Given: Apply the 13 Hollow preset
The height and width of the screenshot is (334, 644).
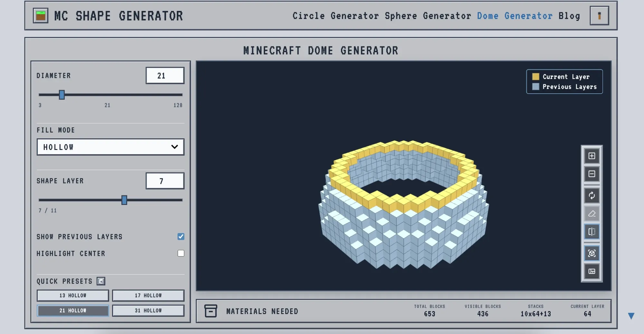Looking at the screenshot, I should pyautogui.click(x=73, y=295).
